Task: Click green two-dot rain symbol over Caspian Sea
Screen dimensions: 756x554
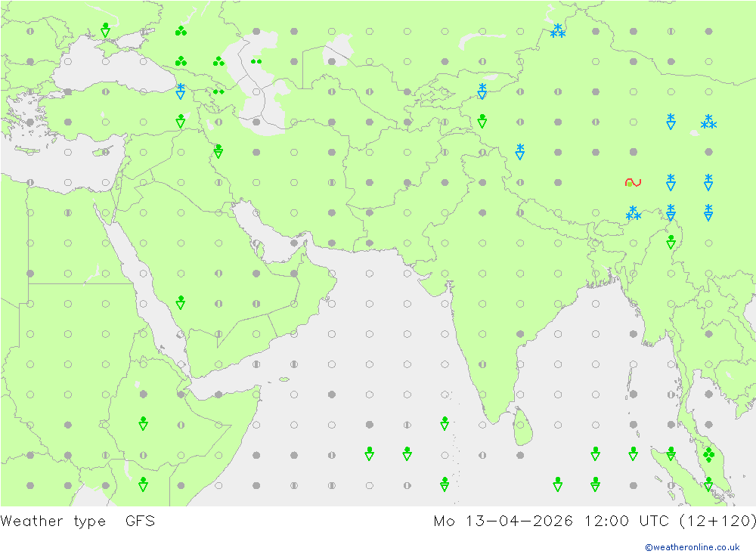Action: click(256, 61)
